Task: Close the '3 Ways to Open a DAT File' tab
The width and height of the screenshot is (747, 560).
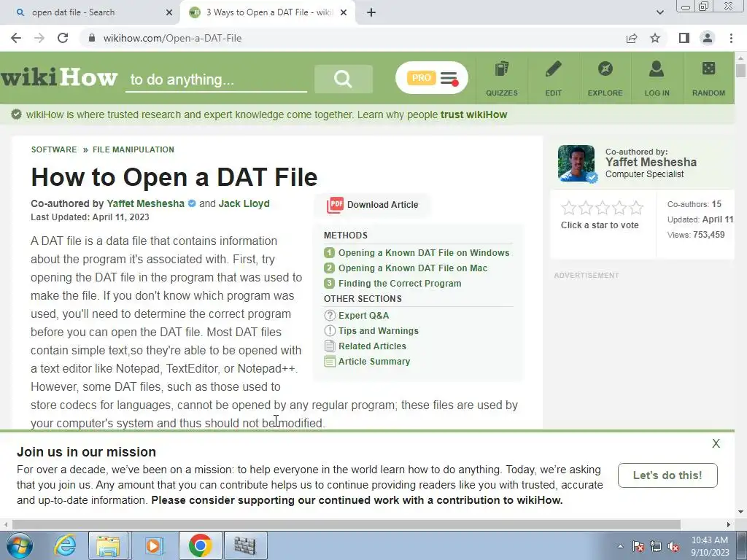Action: coord(344,12)
